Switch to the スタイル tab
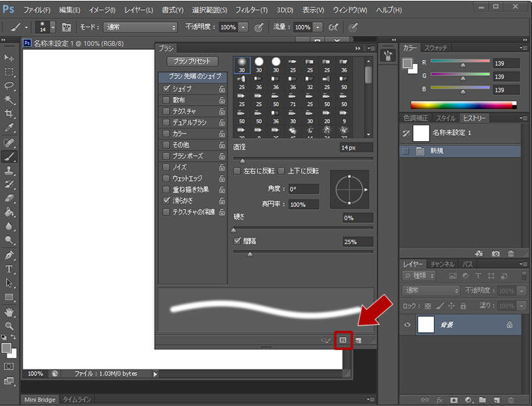This screenshot has height=406, width=532. coord(445,118)
